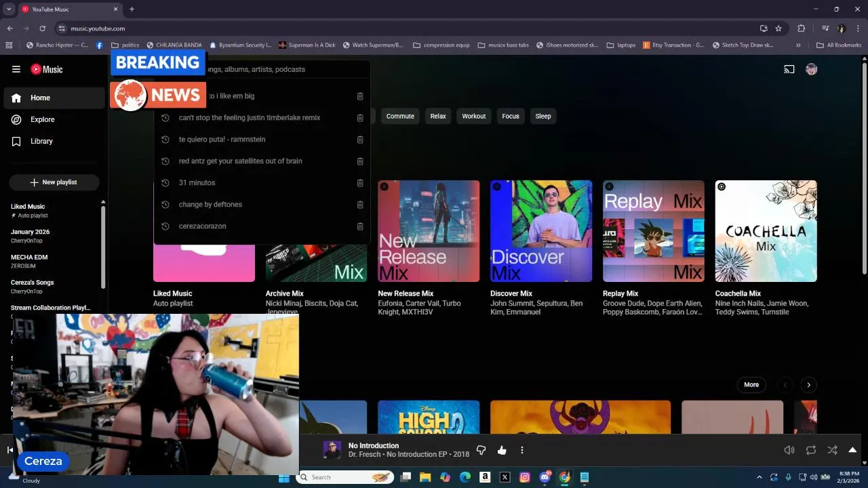This screenshot has width=868, height=488.
Task: Open Discord from the taskbar
Action: click(545, 477)
